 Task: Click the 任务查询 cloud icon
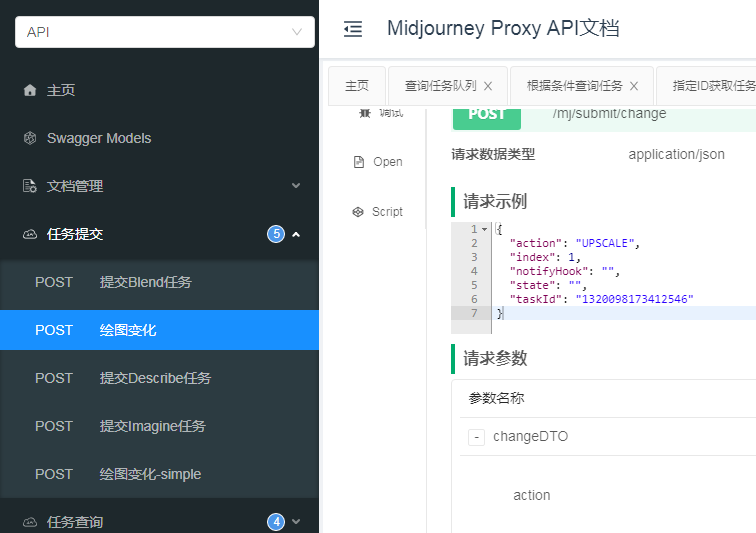30,522
